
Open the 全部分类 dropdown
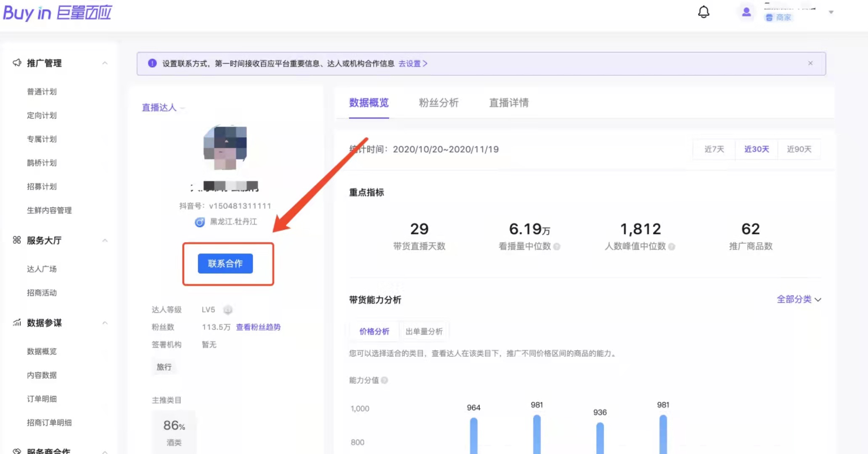(x=799, y=299)
